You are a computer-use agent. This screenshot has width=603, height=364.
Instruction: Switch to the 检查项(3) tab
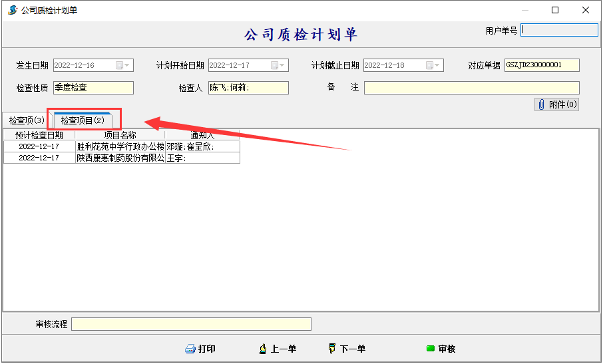27,120
